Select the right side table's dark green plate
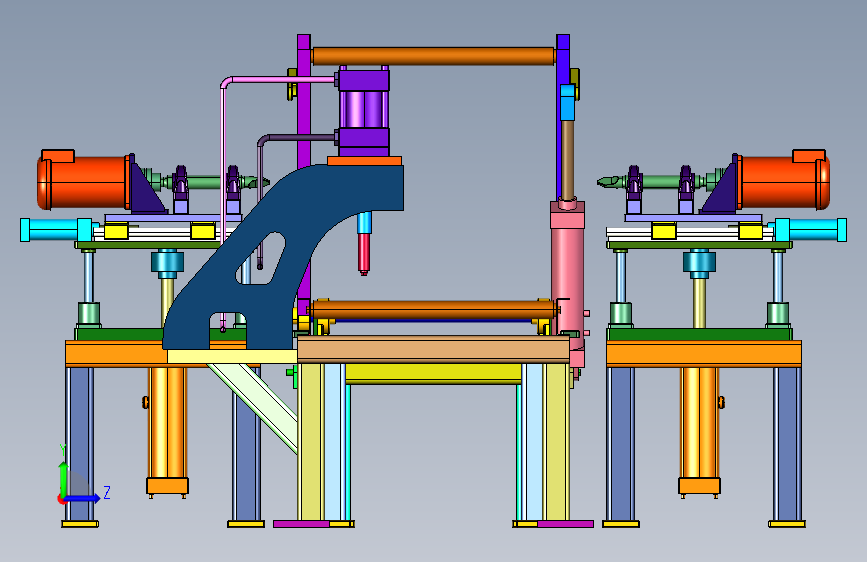The height and width of the screenshot is (562, 867). 699,334
